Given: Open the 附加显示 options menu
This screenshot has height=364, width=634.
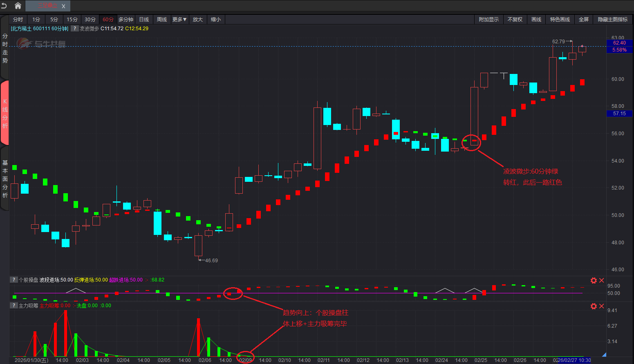Looking at the screenshot, I should coord(488,20).
